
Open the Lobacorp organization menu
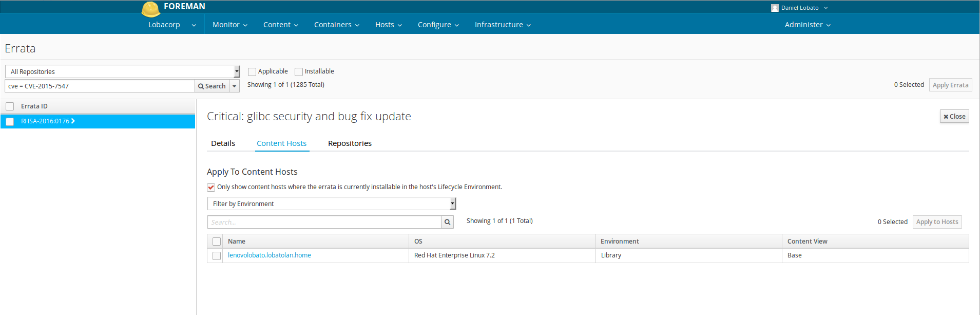[x=171, y=25]
